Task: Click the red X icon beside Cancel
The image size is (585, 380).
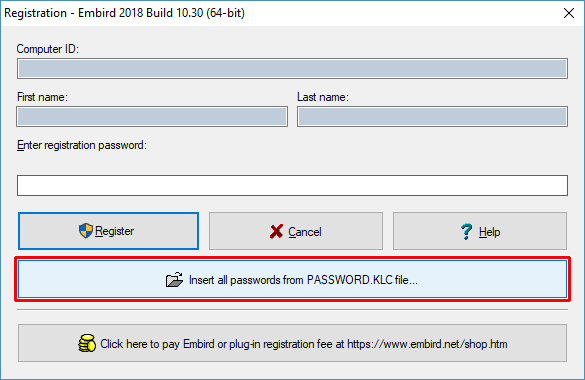Action: [276, 232]
